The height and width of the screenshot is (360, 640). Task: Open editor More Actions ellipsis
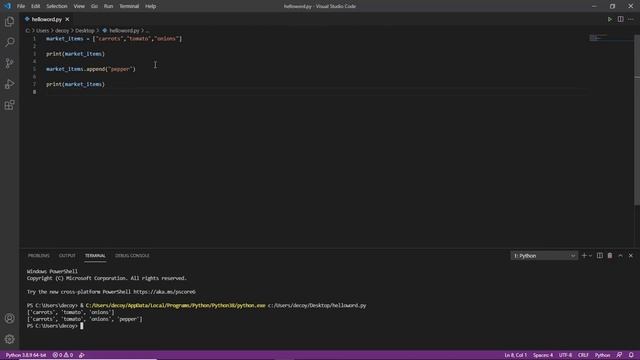[x=631, y=19]
